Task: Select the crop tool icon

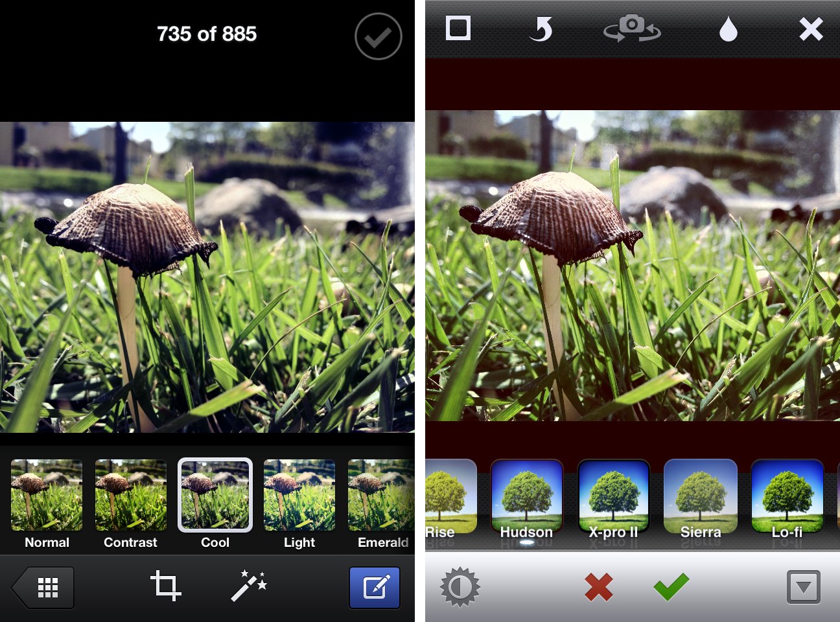Action: 166,586
